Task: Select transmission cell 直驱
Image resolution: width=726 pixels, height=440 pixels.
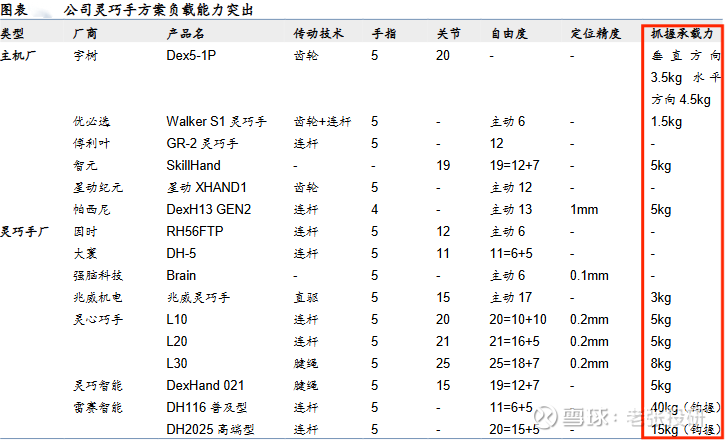Action: pos(306,297)
